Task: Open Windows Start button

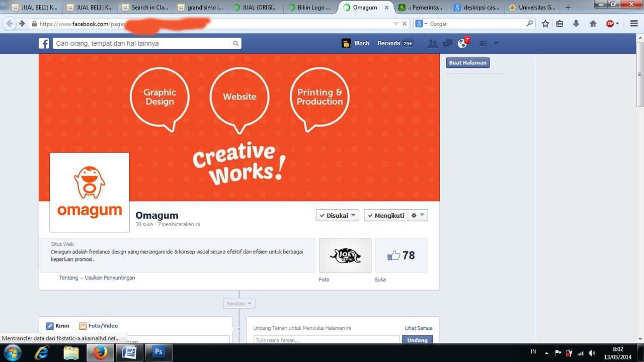Action: tap(13, 352)
